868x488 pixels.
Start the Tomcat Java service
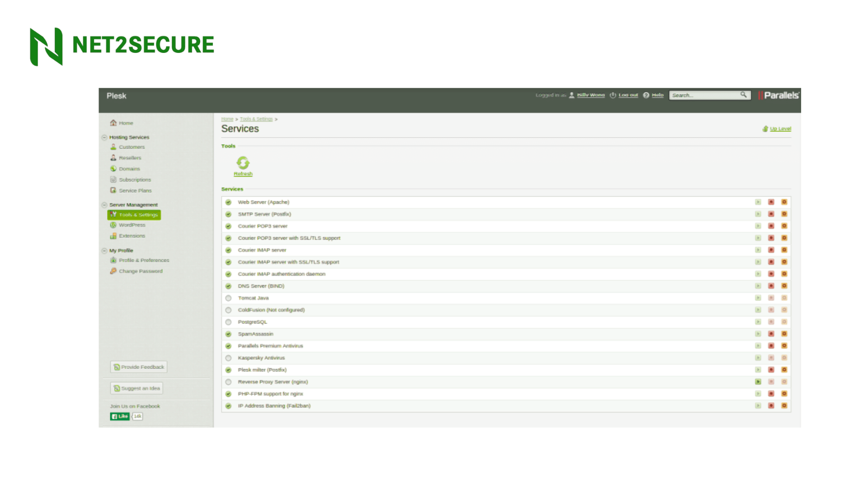tap(758, 298)
